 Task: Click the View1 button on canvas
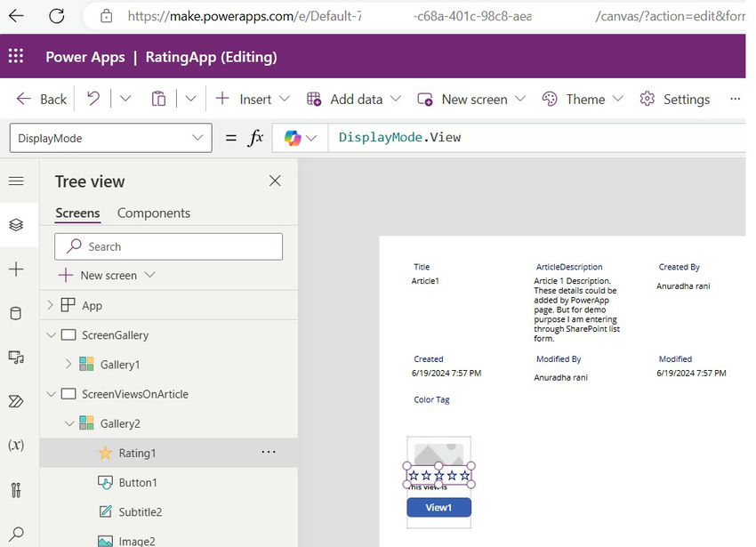(x=438, y=508)
